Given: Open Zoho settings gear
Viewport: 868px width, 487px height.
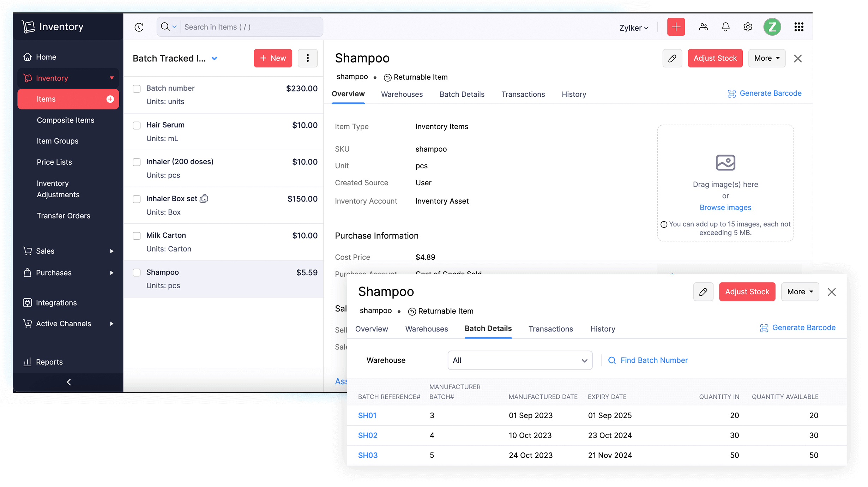Looking at the screenshot, I should pos(748,27).
